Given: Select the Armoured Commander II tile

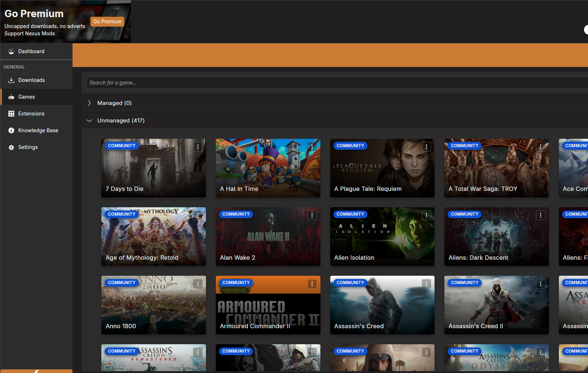Looking at the screenshot, I should [268, 305].
